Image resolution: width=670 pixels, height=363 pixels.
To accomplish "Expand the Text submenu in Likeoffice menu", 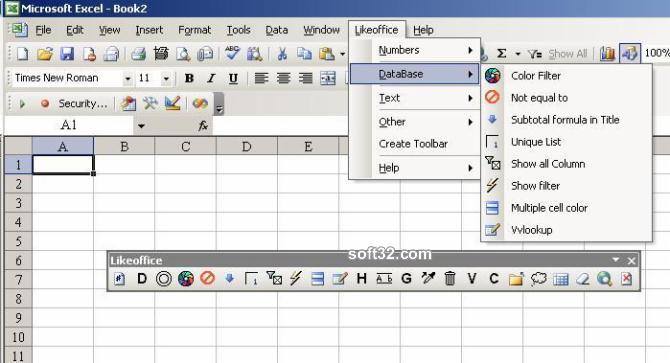I will point(414,98).
